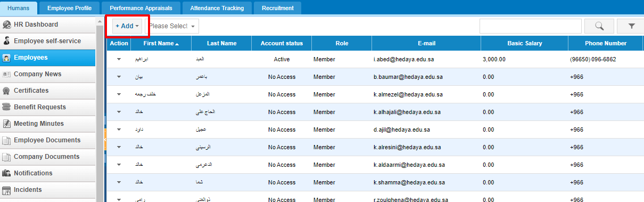The width and height of the screenshot is (644, 202).
Task: Sort by the First Name column header
Action: point(161,43)
